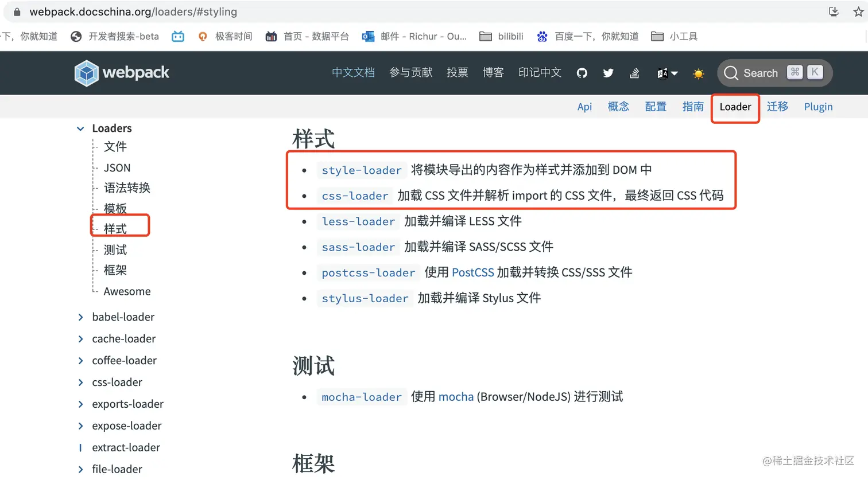Open the mocha-loader link
Viewport: 868px width, 480px height.
pos(362,397)
